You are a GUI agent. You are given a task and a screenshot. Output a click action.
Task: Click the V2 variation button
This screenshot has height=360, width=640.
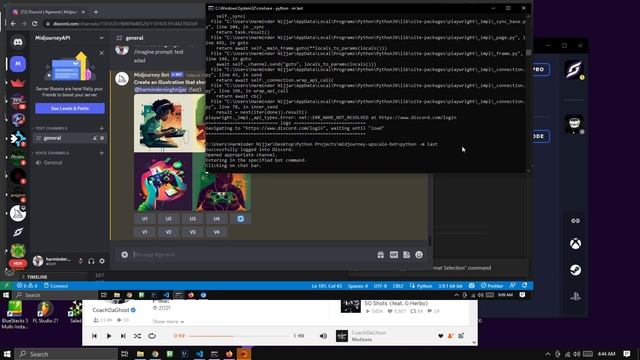point(168,232)
